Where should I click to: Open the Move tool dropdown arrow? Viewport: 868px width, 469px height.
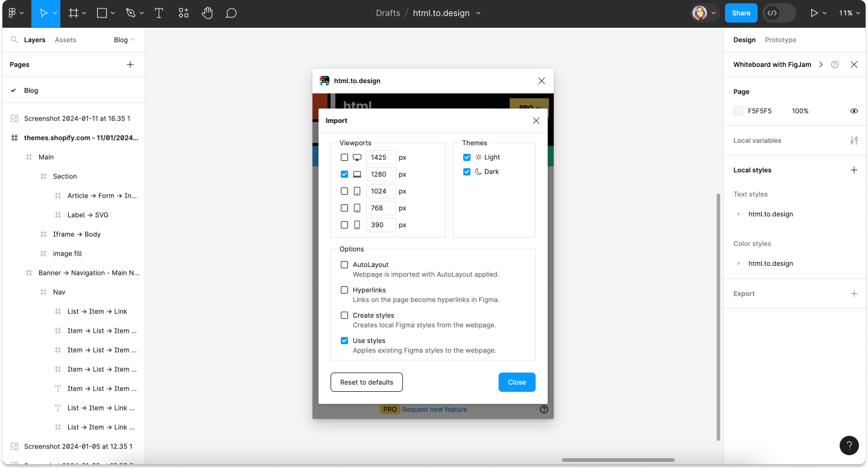(x=55, y=13)
